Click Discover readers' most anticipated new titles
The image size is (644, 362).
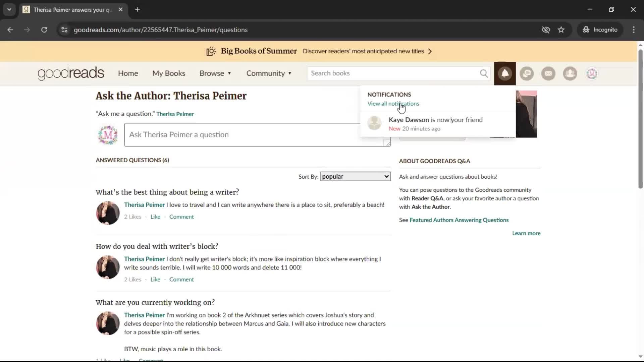tap(363, 51)
